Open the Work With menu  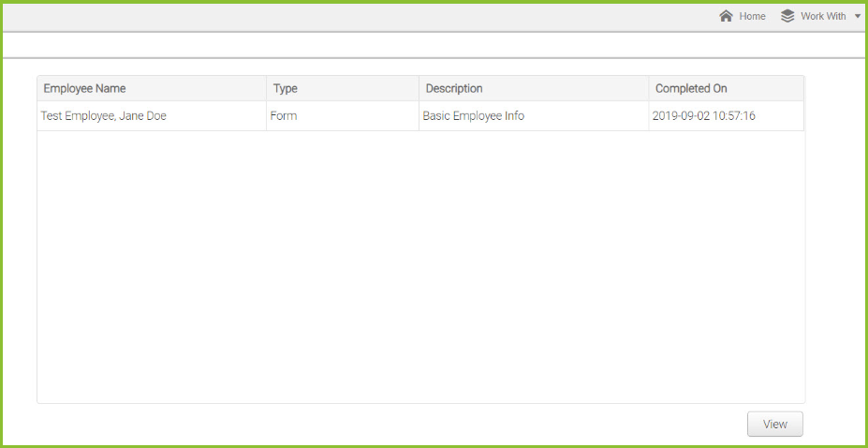click(x=823, y=17)
